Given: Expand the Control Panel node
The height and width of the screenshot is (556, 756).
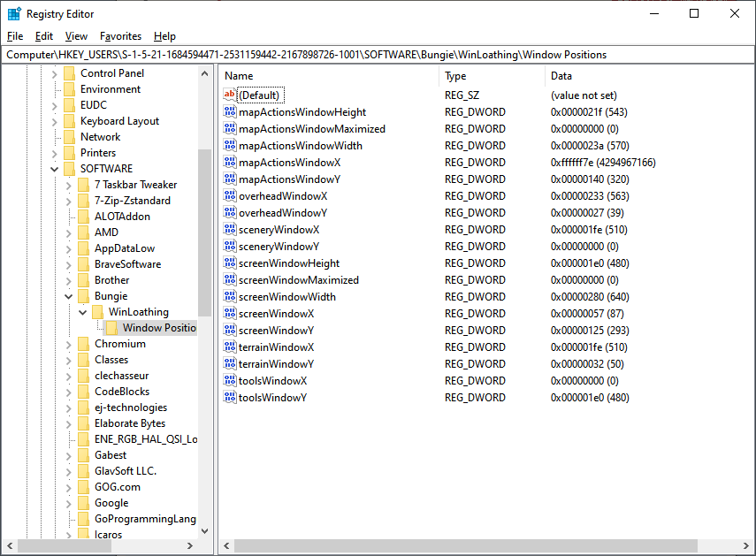Looking at the screenshot, I should click(55, 73).
